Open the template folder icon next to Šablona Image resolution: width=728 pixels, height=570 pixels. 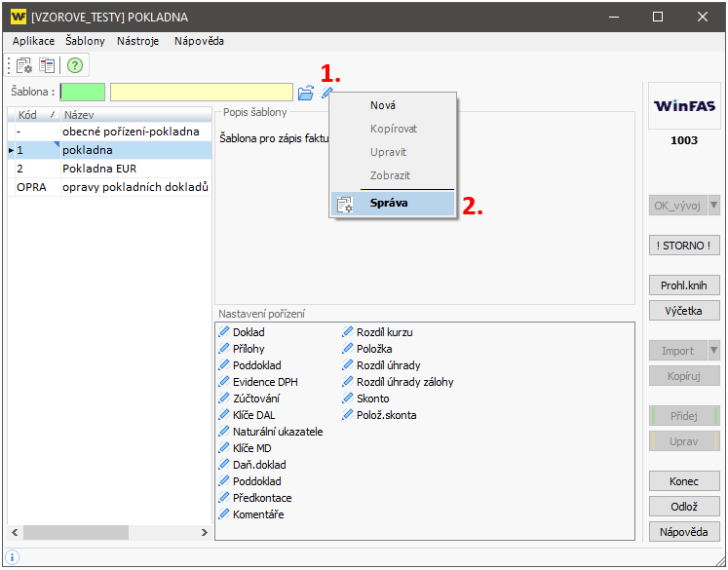[305, 93]
